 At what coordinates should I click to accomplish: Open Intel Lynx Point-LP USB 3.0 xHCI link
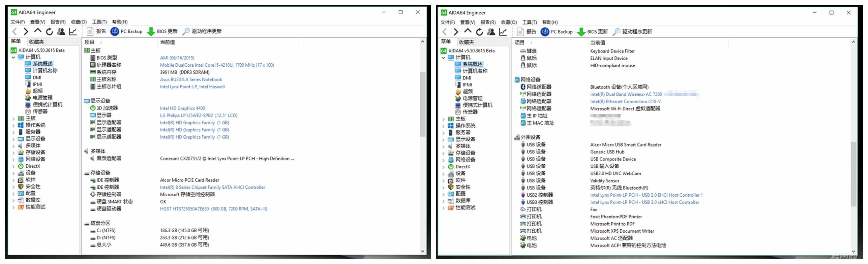[x=644, y=202]
